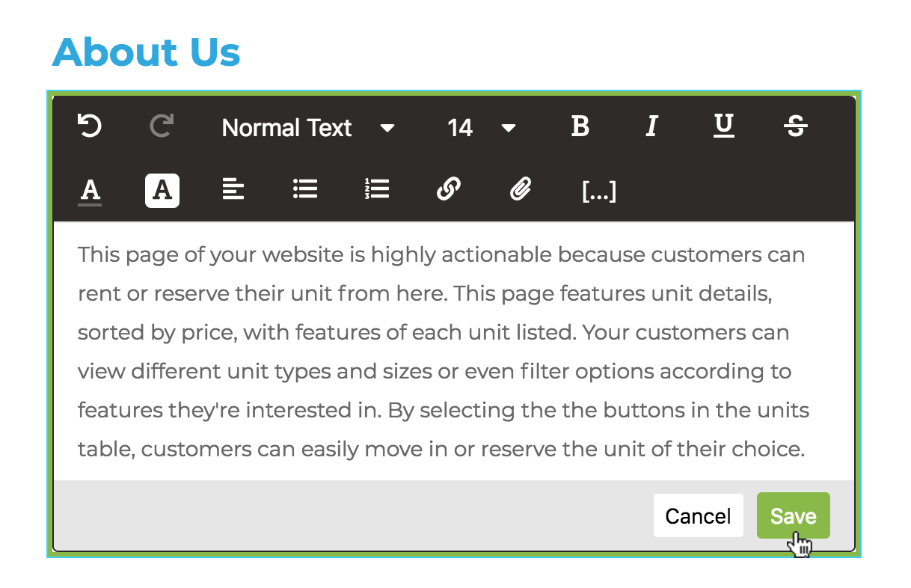Open the text color picker
Viewport: 911px width, 588px height.
coord(89,189)
